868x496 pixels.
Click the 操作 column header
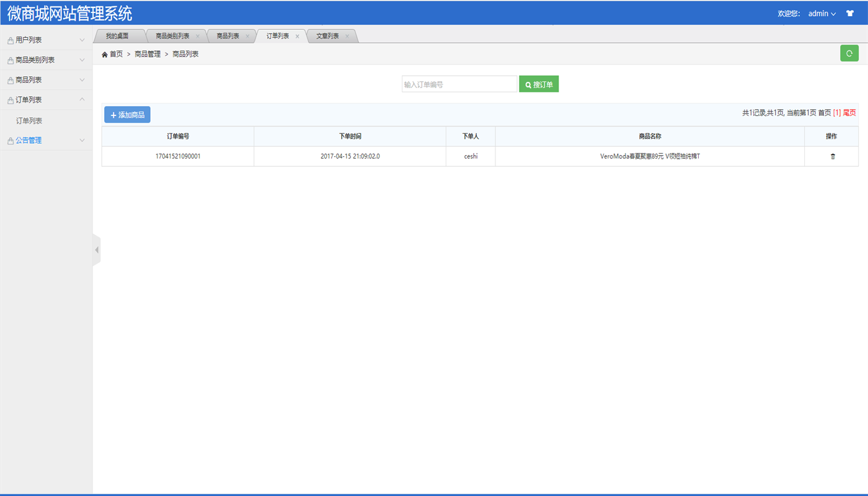pos(831,136)
